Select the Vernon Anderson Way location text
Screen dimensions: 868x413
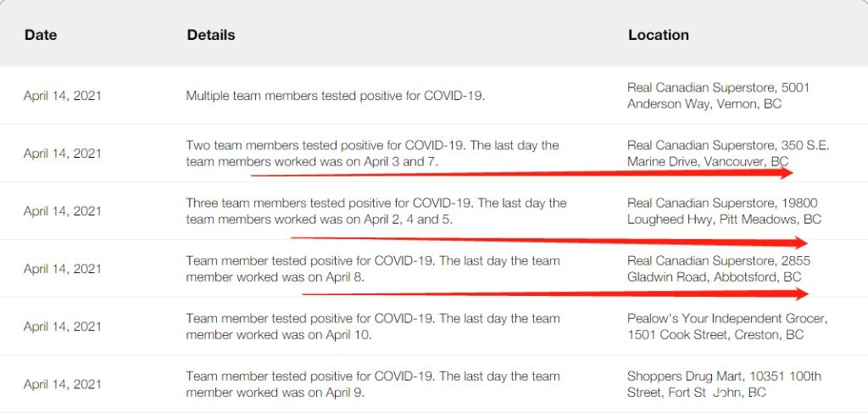pyautogui.click(x=718, y=96)
